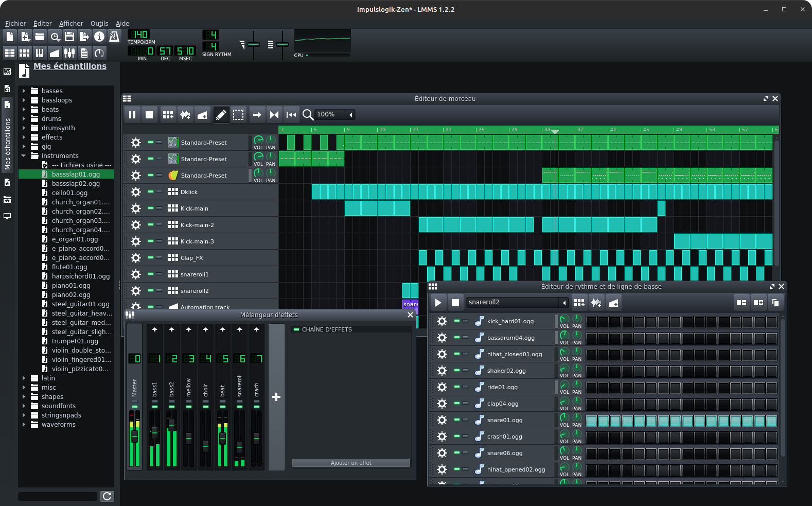Select draw mode pencil in song editor
This screenshot has width=812, height=506.
[221, 115]
